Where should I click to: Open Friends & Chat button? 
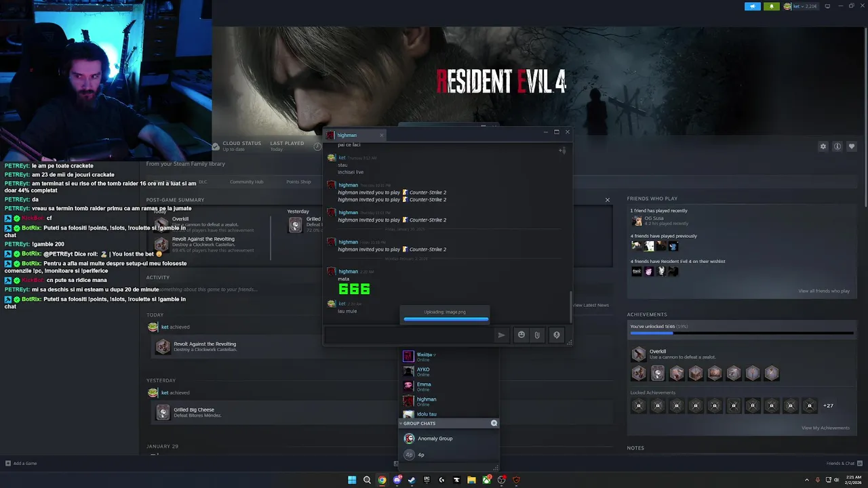pos(843,464)
